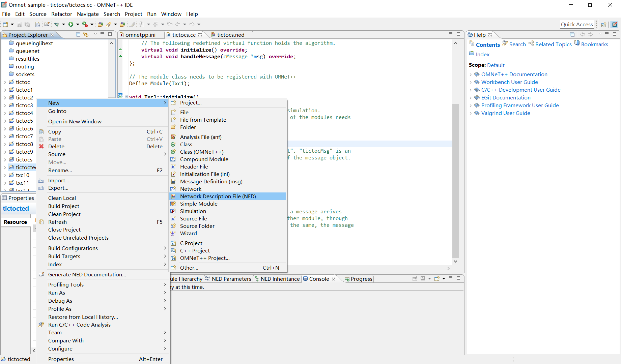Image resolution: width=621 pixels, height=364 pixels.
Task: Open Debug button dropdown arrow
Action: tap(63, 24)
